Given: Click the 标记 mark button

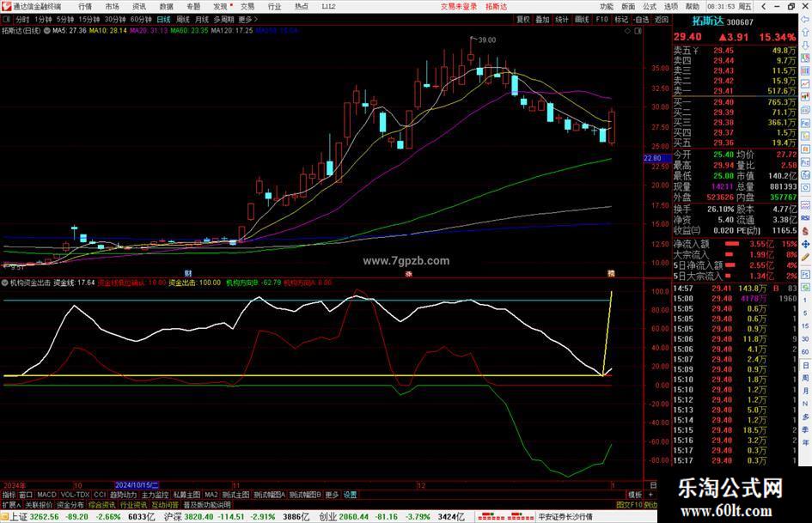Looking at the screenshot, I should coord(621,19).
